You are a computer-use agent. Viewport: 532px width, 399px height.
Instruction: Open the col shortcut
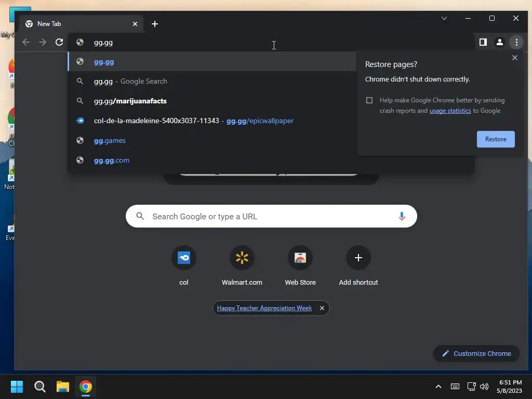tap(184, 265)
